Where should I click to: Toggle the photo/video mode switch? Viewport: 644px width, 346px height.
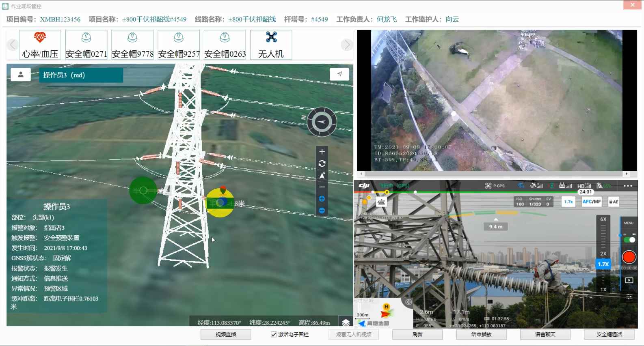[x=629, y=240]
